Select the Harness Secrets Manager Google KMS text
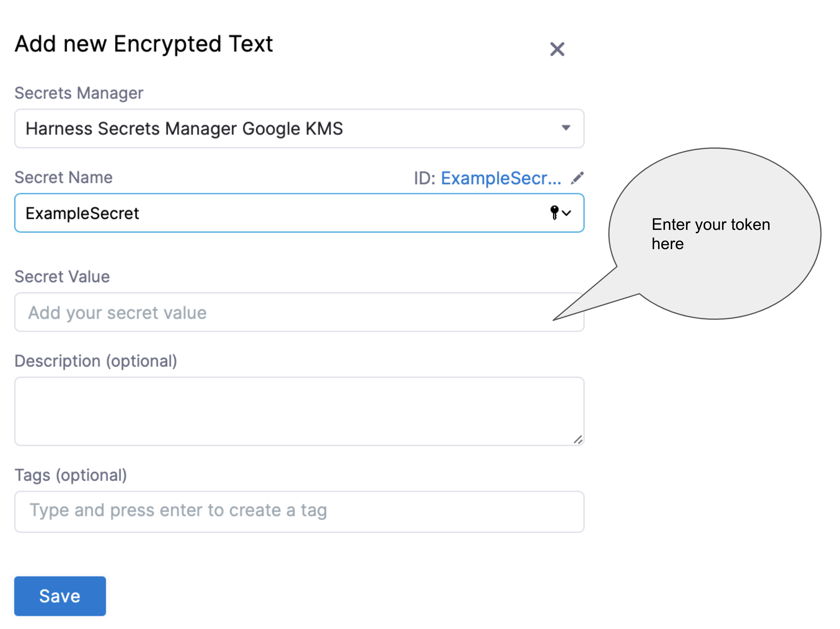This screenshot has height=629, width=840. pyautogui.click(x=184, y=129)
